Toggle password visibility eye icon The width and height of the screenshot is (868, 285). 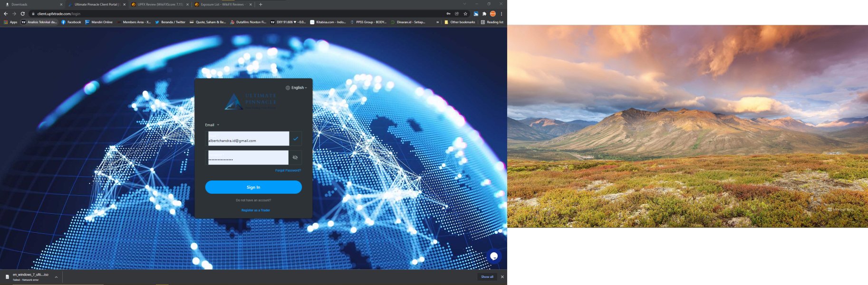coord(295,157)
